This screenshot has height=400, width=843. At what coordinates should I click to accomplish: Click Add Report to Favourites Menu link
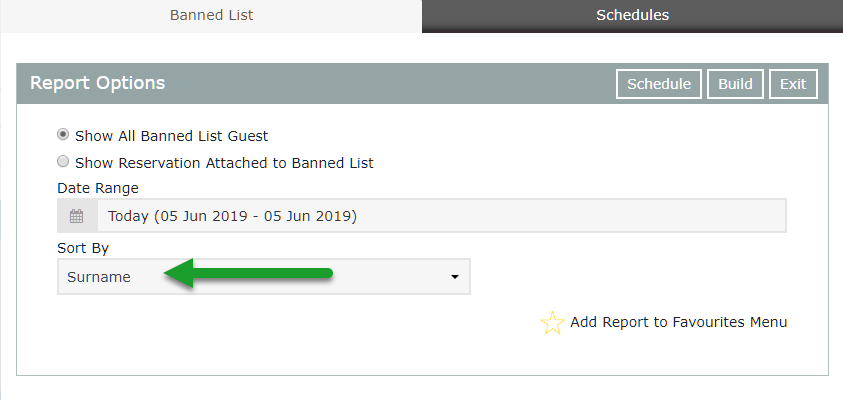tap(678, 322)
